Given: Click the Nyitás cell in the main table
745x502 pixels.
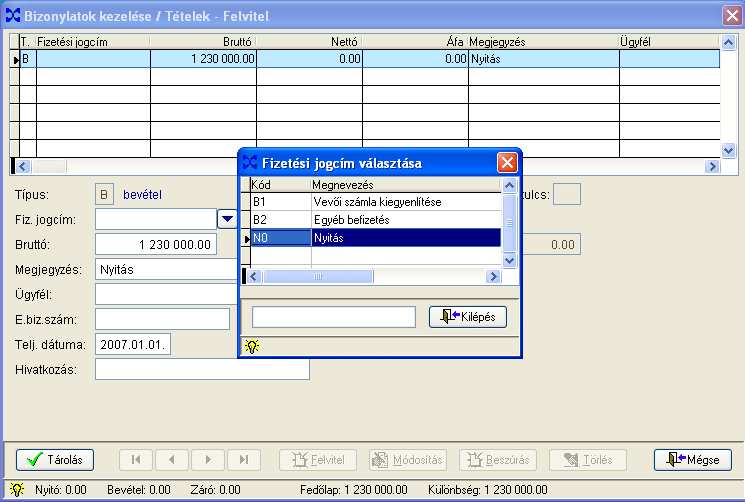Looking at the screenshot, I should click(x=544, y=59).
